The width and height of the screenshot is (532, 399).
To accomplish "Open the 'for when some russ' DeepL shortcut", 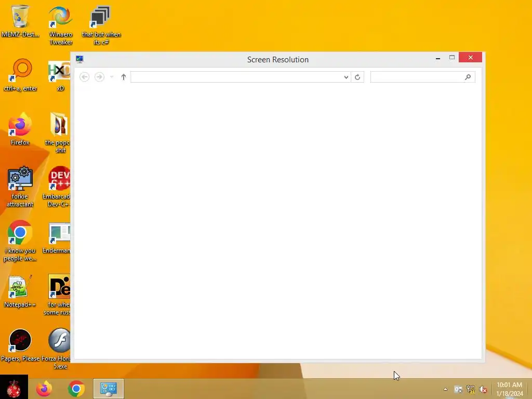I will point(58,295).
